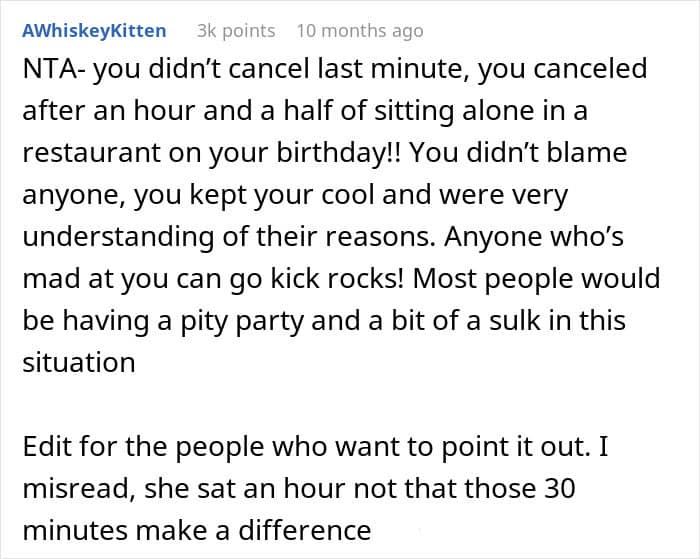The height and width of the screenshot is (559, 700).
Task: Open the 10 months ago timestamp permalink
Action: 359,31
